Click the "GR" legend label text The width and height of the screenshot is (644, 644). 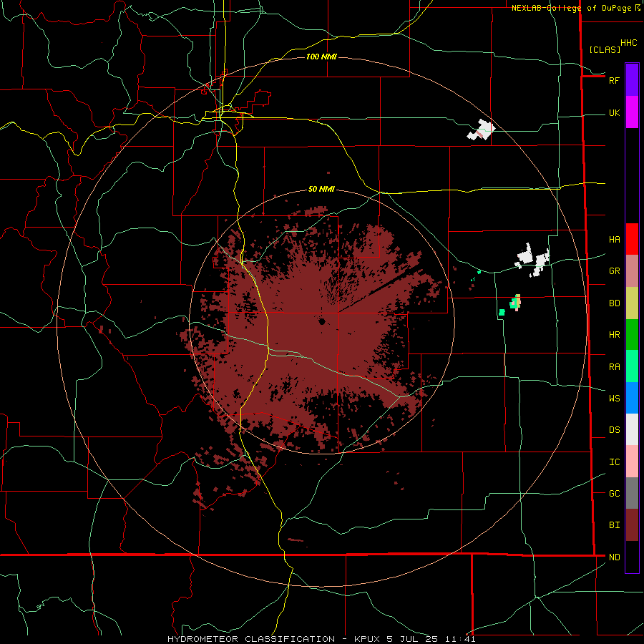(614, 271)
